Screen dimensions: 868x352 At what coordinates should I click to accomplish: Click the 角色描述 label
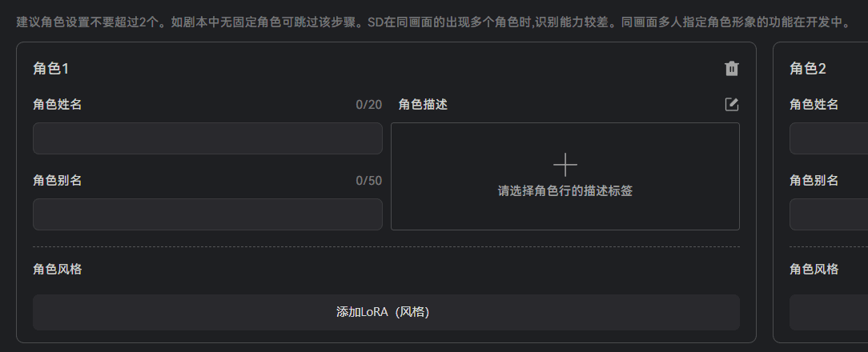tap(423, 104)
